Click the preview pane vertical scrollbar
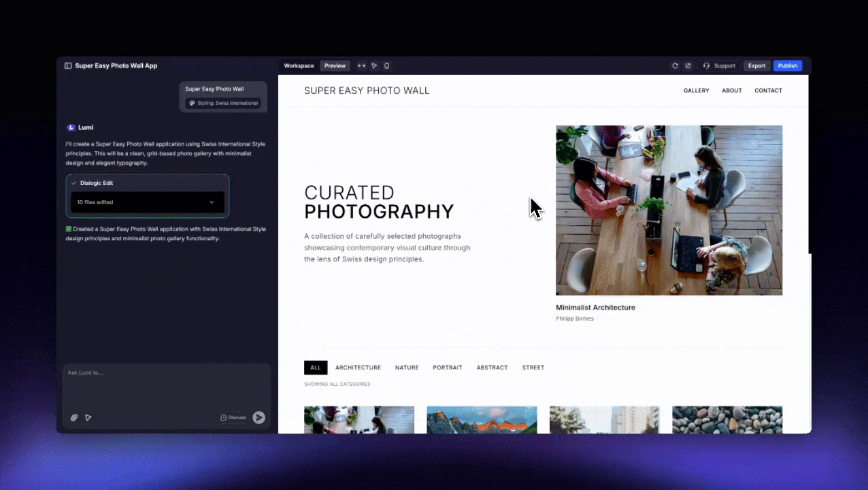This screenshot has width=868, height=490. 809,163
